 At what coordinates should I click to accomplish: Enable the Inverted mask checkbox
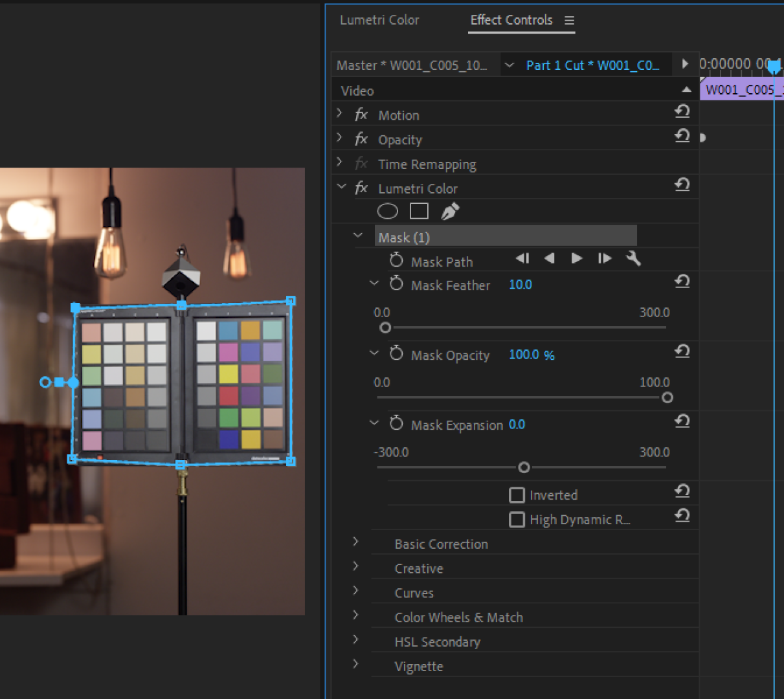(x=517, y=495)
